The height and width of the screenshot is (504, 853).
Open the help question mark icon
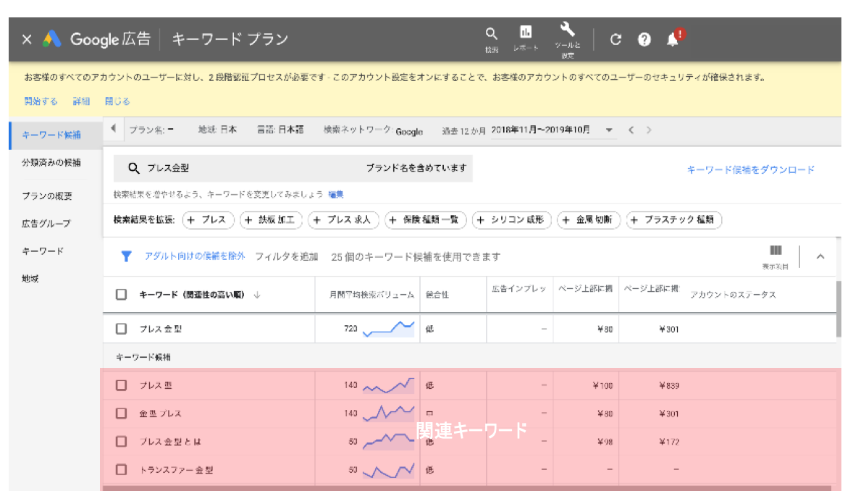click(644, 40)
